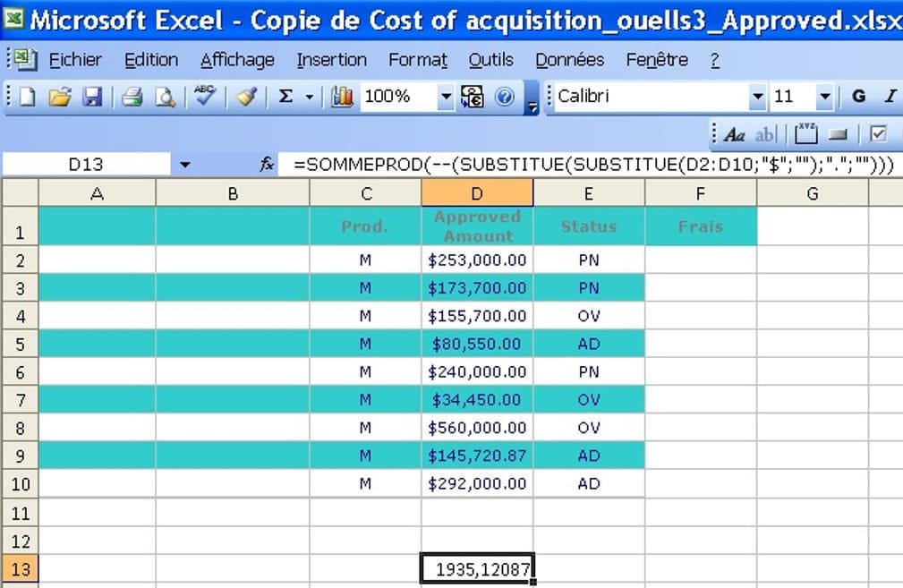
Task: Open the Affichage menu
Action: [237, 60]
